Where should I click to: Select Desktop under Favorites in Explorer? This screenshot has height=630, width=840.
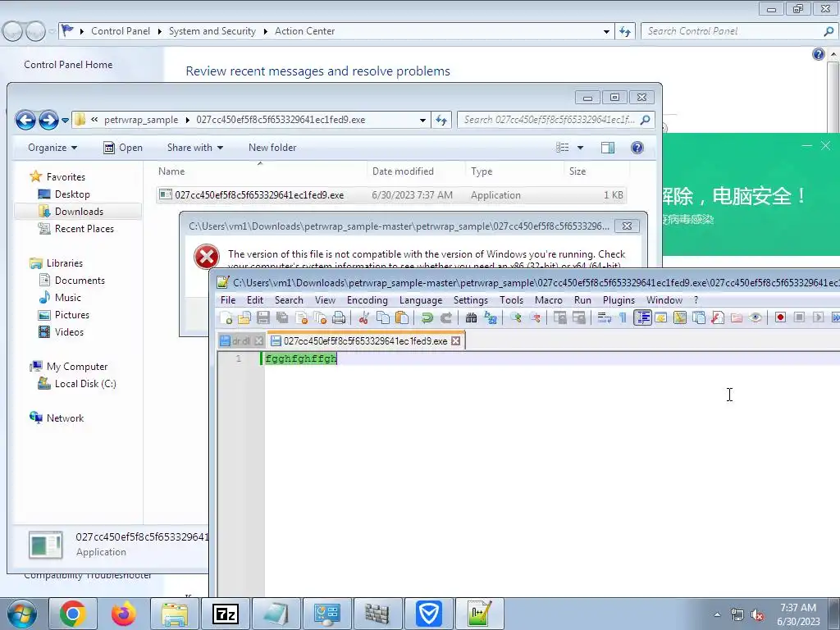[72, 194]
